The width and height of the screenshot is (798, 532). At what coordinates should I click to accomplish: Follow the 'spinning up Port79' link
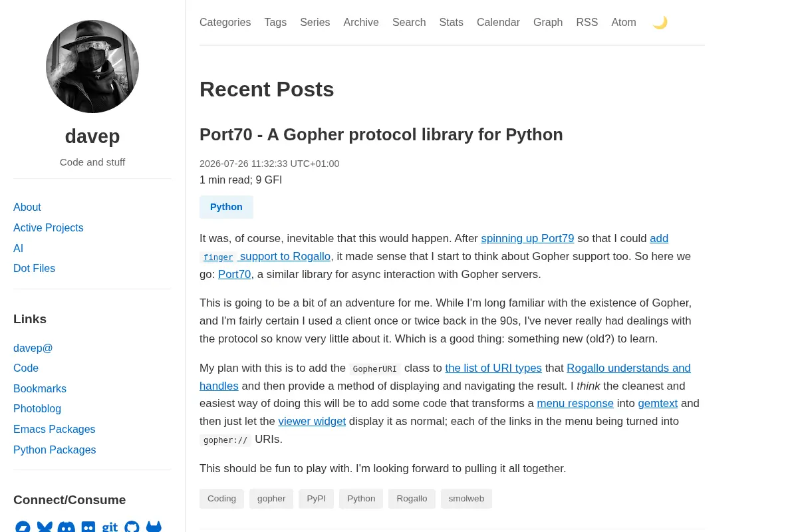point(527,238)
